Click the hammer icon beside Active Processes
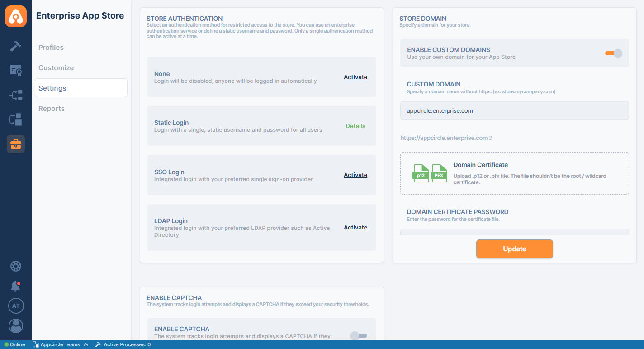The width and height of the screenshot is (644, 349). coord(98,344)
